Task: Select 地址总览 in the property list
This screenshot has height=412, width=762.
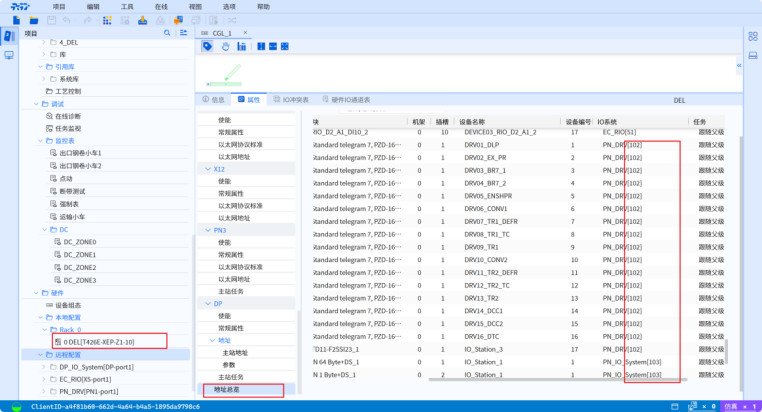Action: (229, 389)
